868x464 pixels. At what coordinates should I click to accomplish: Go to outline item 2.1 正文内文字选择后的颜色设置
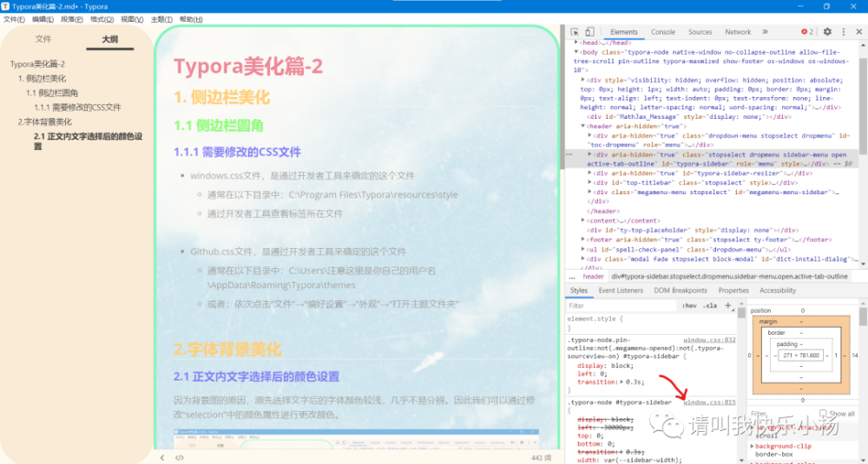point(89,141)
